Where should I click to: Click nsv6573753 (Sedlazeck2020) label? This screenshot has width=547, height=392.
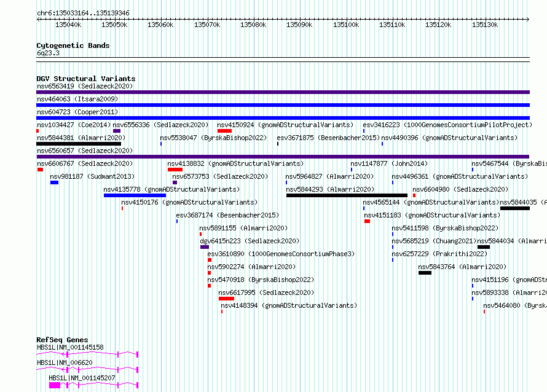pyautogui.click(x=220, y=176)
